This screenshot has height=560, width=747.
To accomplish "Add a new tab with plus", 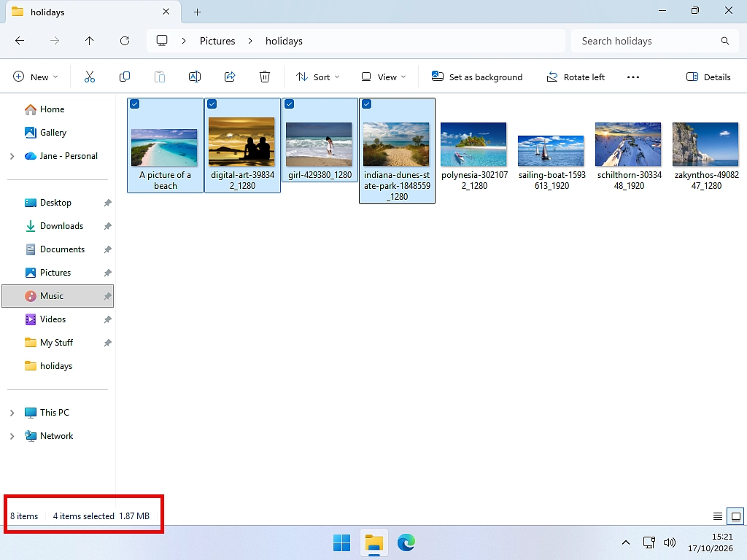I will pos(197,12).
